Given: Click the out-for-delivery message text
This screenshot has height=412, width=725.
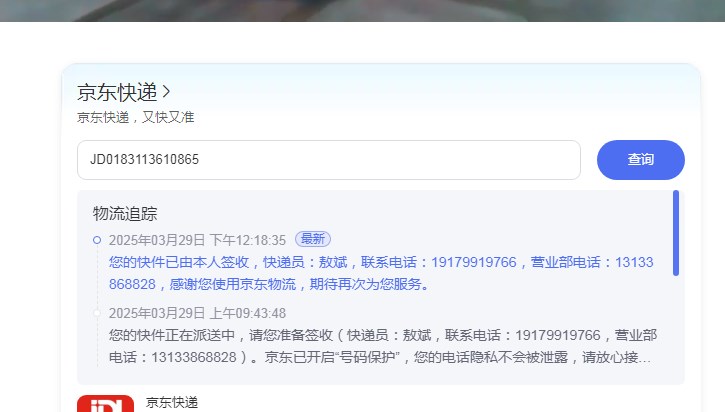Looking at the screenshot, I should [x=383, y=346].
